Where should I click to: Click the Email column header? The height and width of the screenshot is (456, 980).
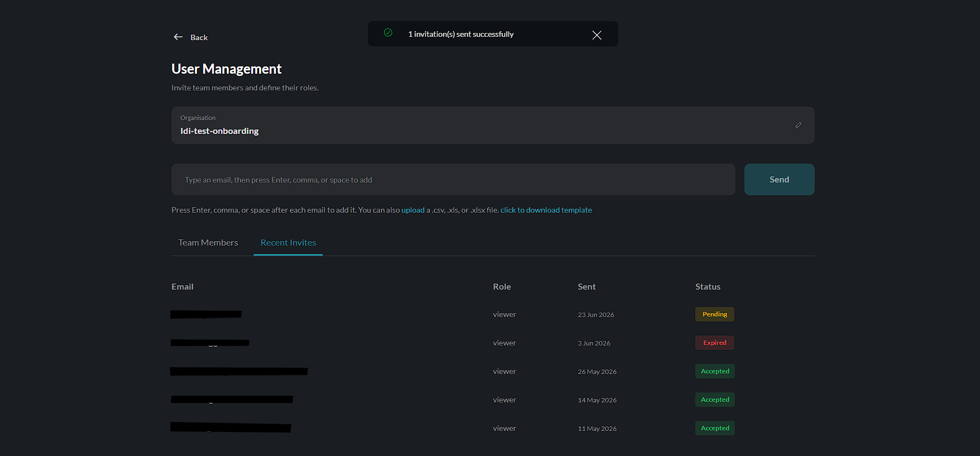(x=182, y=286)
